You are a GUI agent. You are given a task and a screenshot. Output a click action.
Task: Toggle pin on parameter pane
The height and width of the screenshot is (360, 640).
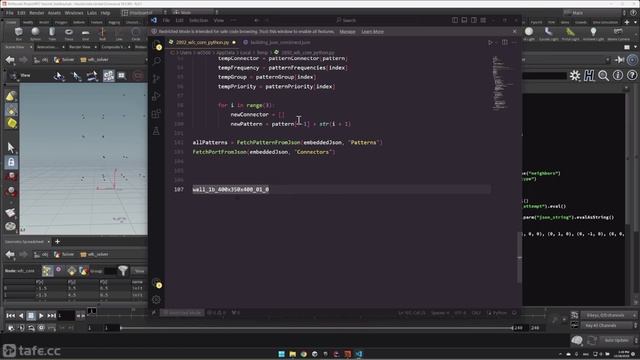coord(620,60)
